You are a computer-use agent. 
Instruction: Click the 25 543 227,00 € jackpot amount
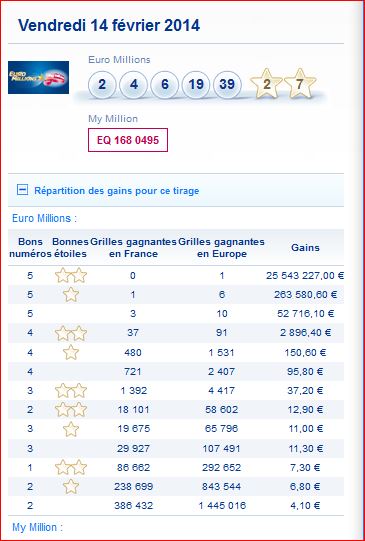305,276
